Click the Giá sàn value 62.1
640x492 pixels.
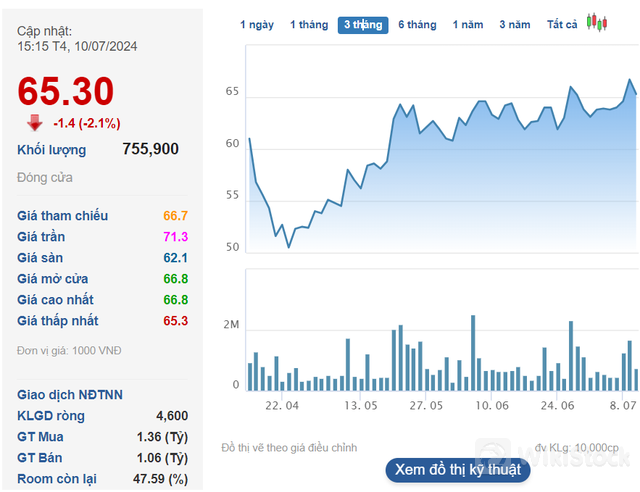point(175,258)
